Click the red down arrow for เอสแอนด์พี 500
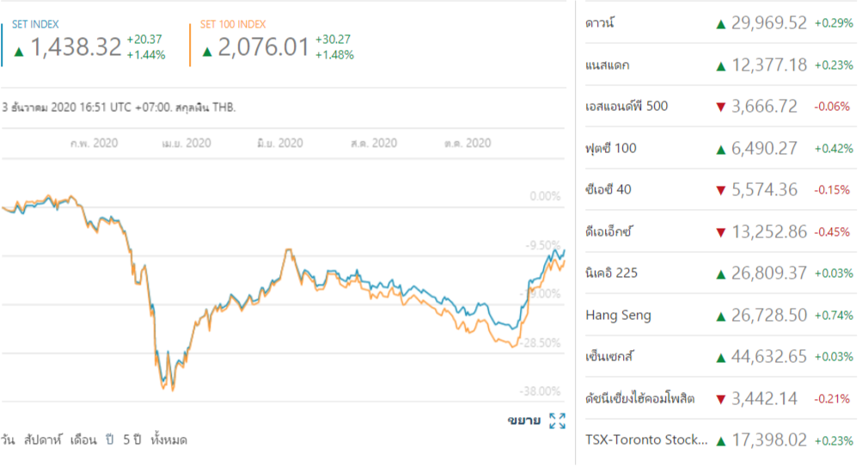The image size is (868, 473). pos(721,107)
